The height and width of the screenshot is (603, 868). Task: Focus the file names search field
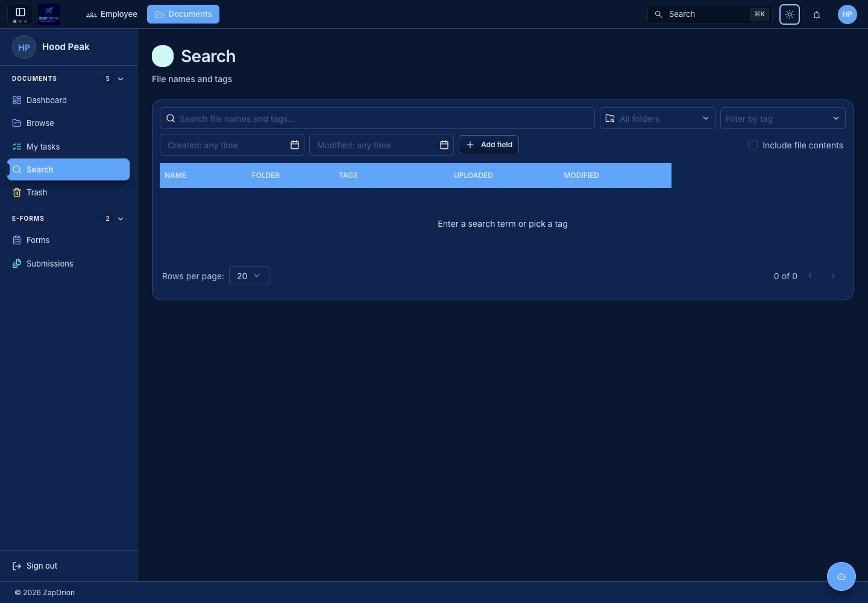point(377,118)
